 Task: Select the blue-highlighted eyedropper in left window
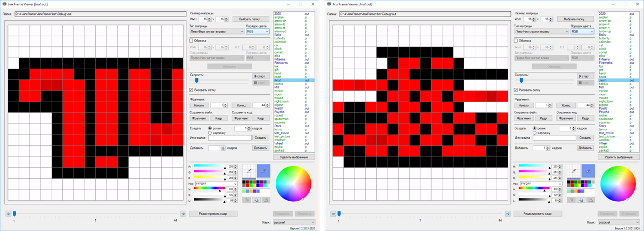coord(263,171)
